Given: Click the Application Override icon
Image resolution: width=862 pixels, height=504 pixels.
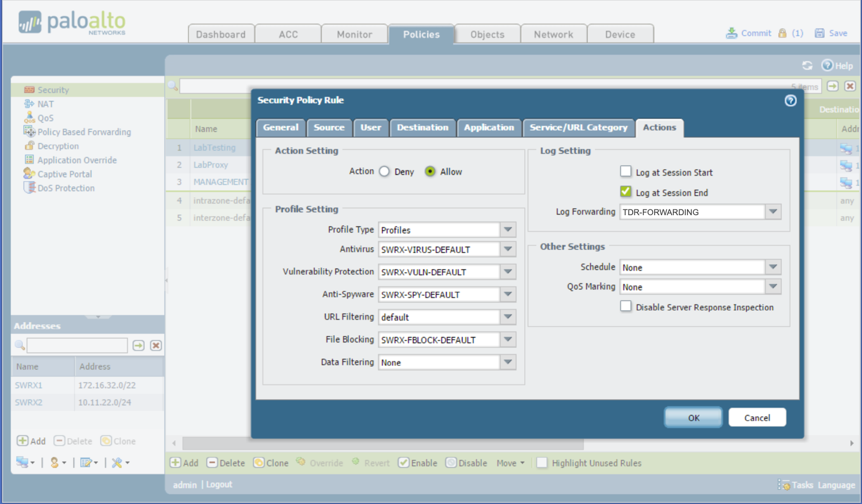Looking at the screenshot, I should coord(29,160).
